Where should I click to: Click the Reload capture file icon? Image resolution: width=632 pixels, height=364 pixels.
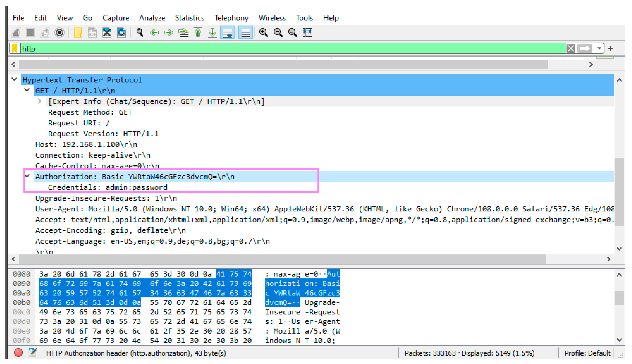pyautogui.click(x=121, y=32)
